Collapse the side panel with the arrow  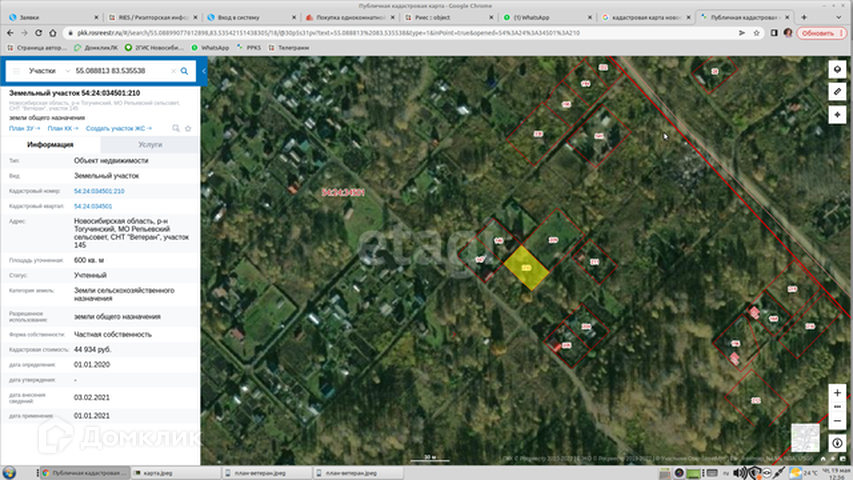tap(203, 71)
